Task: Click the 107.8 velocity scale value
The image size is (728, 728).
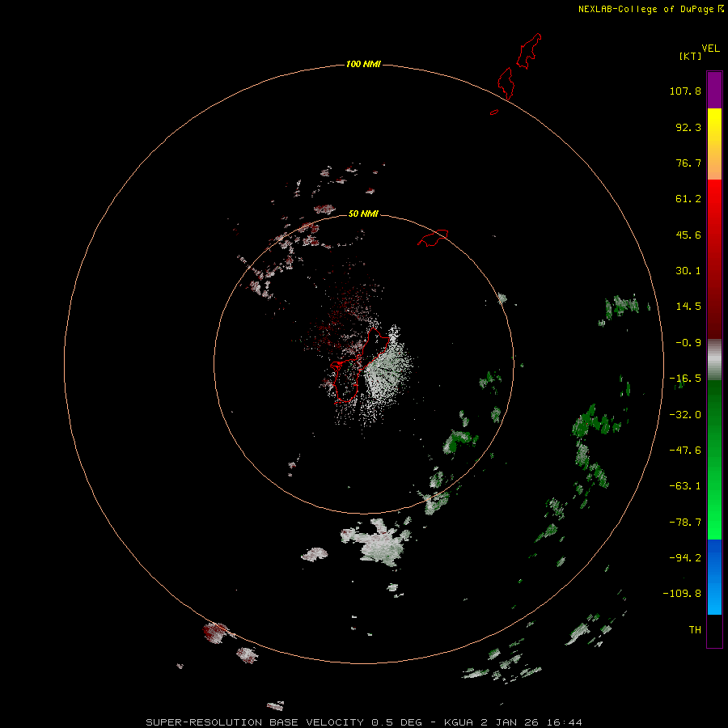Action: [x=685, y=91]
